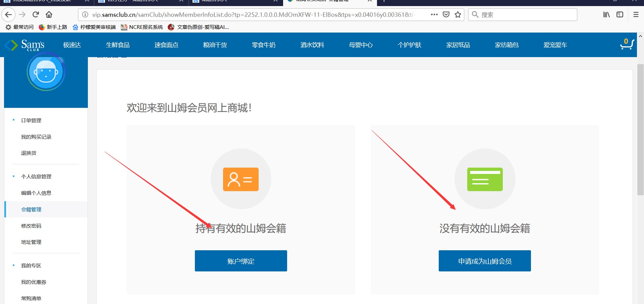Click the 账户绑定 button
Image resolution: width=644 pixels, height=304 pixels.
pyautogui.click(x=240, y=261)
